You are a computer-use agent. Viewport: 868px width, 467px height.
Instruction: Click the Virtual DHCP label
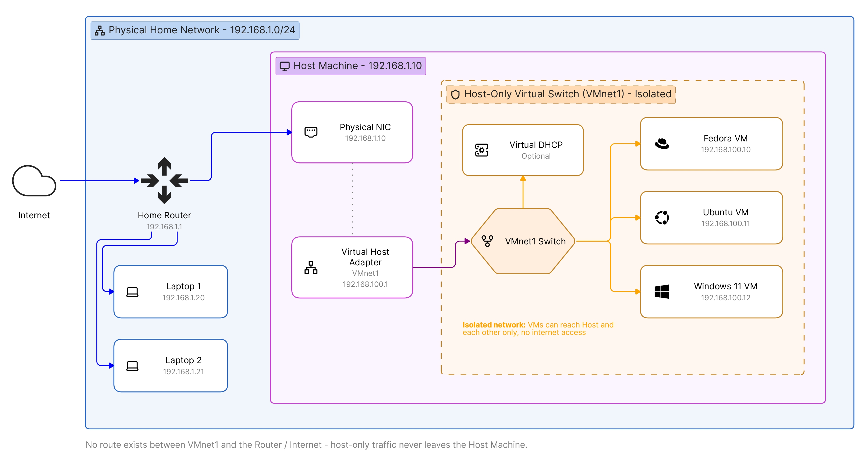tap(536, 145)
